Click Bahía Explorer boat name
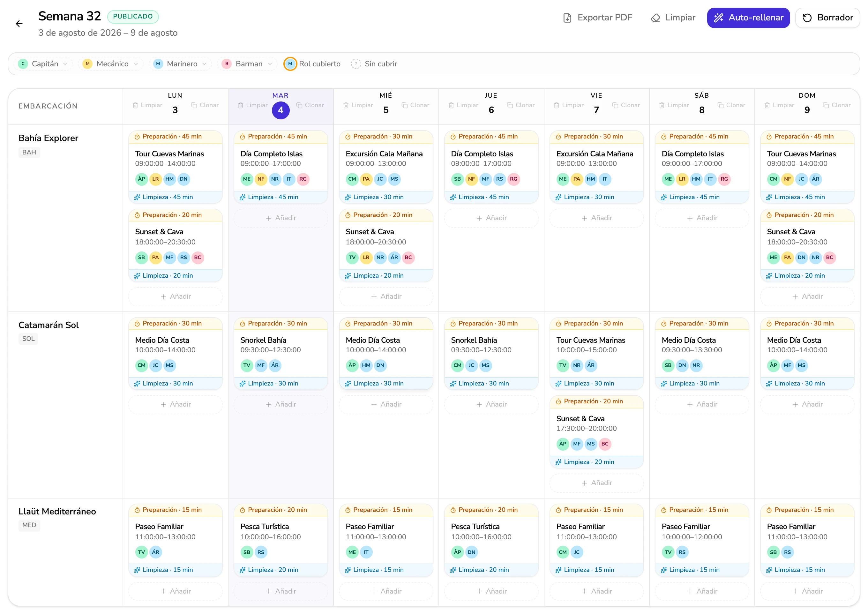This screenshot has width=868, height=614. click(49, 138)
